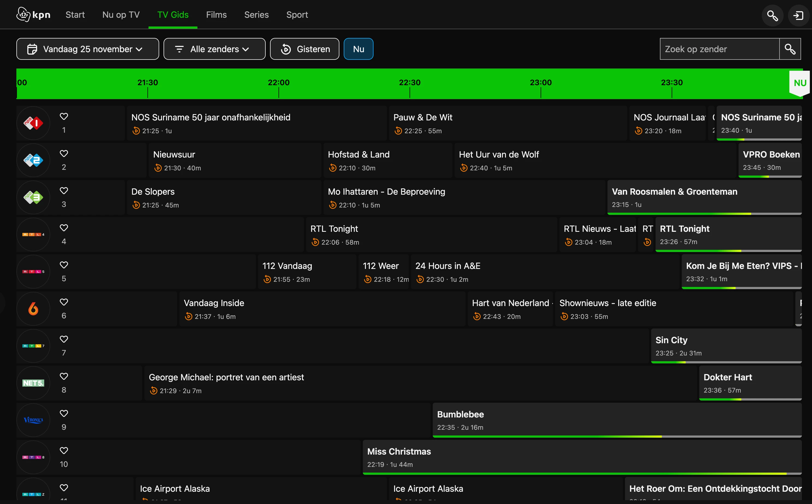Favorite channel 1 with heart icon
This screenshot has height=504, width=812.
tap(64, 116)
